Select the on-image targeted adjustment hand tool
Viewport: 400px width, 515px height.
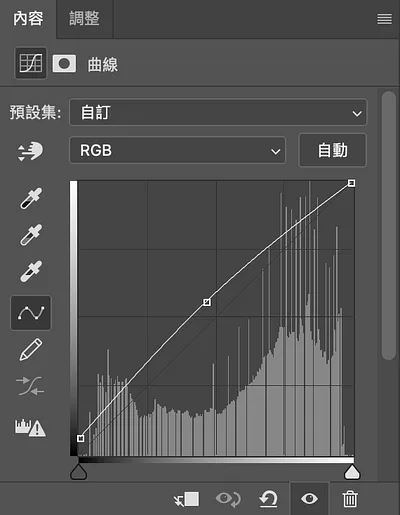(30, 151)
